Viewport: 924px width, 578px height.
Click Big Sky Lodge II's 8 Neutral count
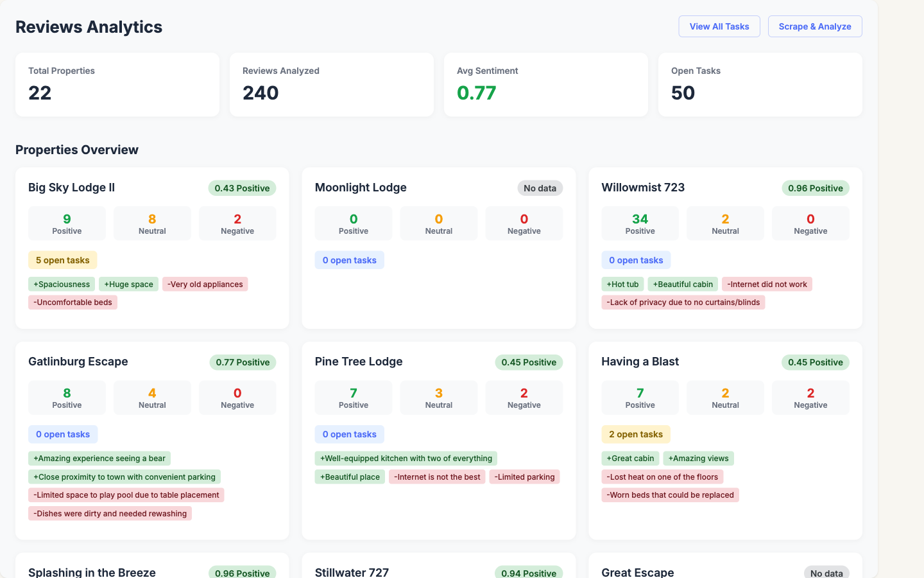(152, 223)
